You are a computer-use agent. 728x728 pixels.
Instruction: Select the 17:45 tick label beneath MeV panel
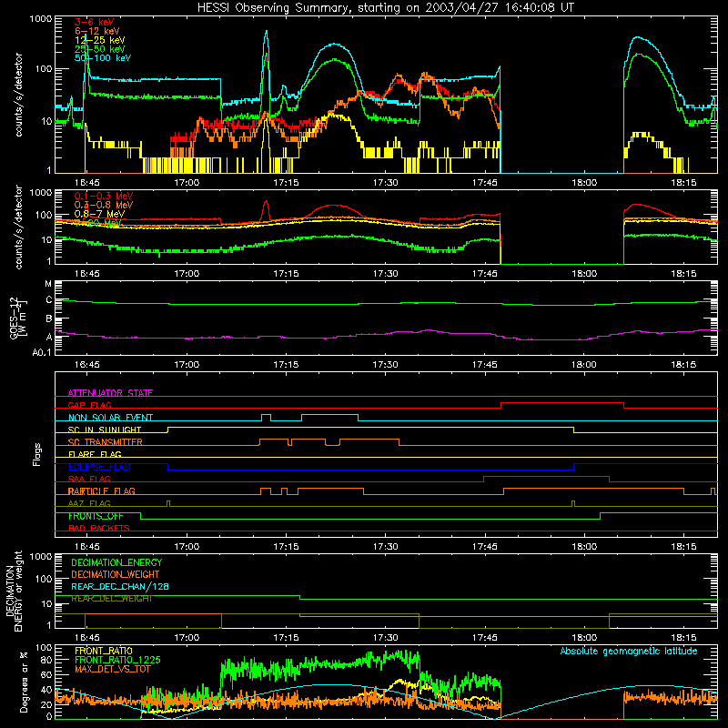tap(485, 274)
